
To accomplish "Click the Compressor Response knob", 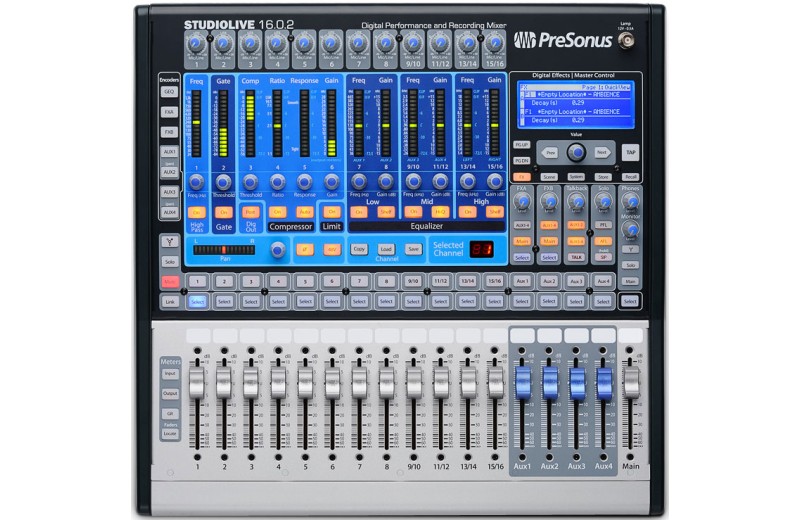I will pyautogui.click(x=305, y=182).
